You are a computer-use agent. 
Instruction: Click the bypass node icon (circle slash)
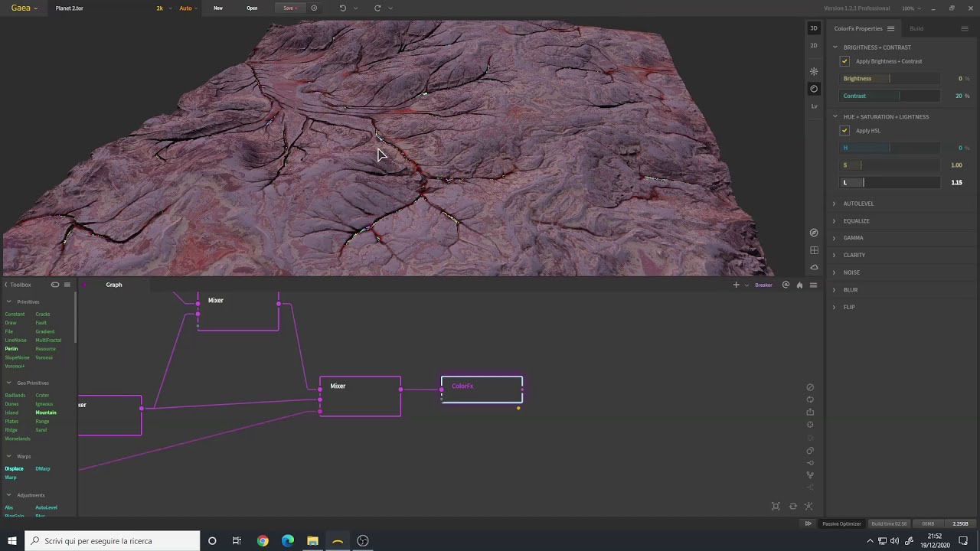coord(810,387)
